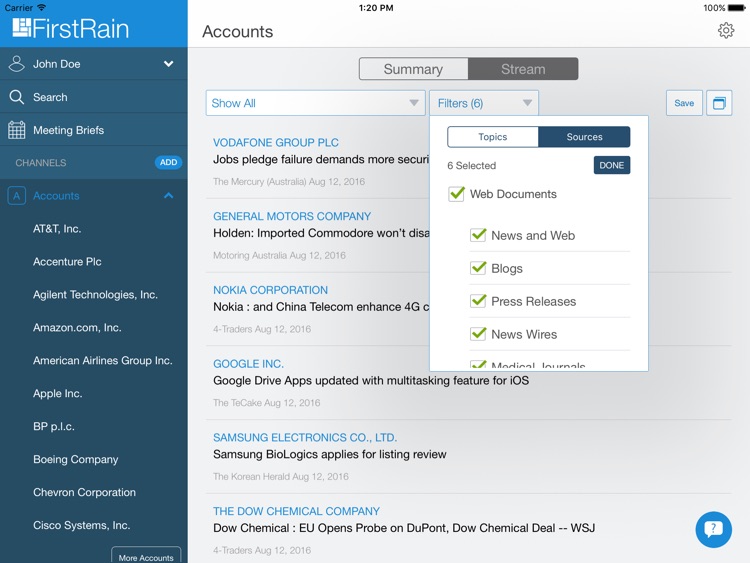The width and height of the screenshot is (750, 563).
Task: Close the Filters (6) dropdown
Action: pos(484,103)
